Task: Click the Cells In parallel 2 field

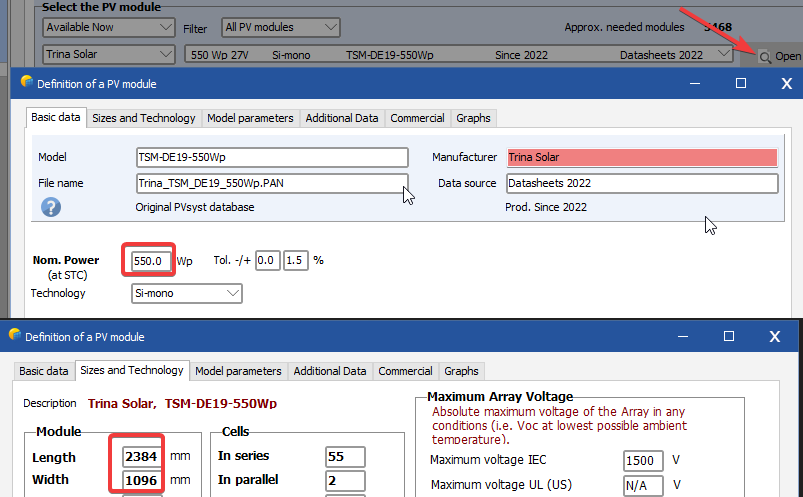Action: click(345, 481)
